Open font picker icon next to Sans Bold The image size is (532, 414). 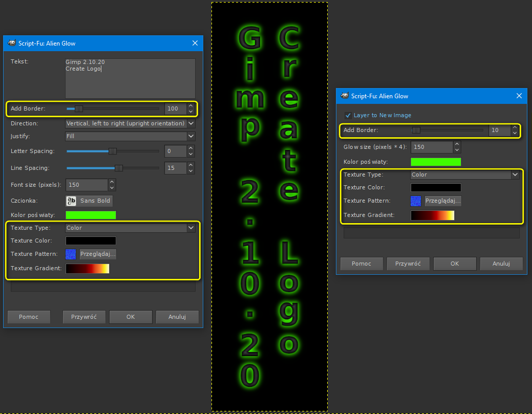71,201
